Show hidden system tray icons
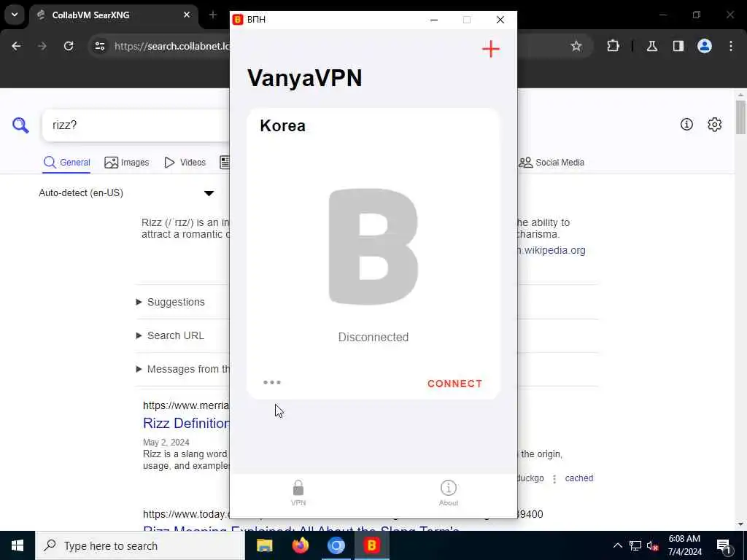 click(x=617, y=545)
